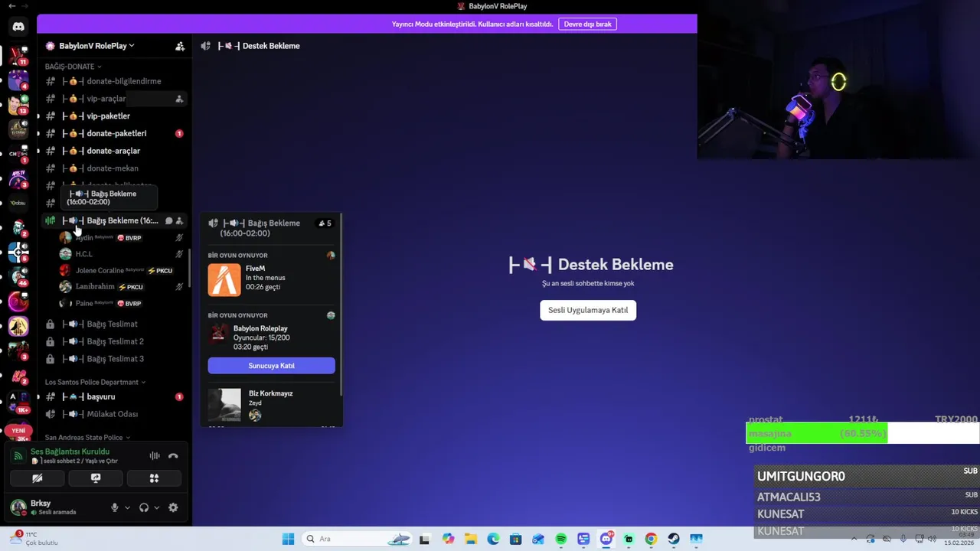980x551 pixels.
Task: Open File Explorer from the taskbar
Action: tap(470, 539)
